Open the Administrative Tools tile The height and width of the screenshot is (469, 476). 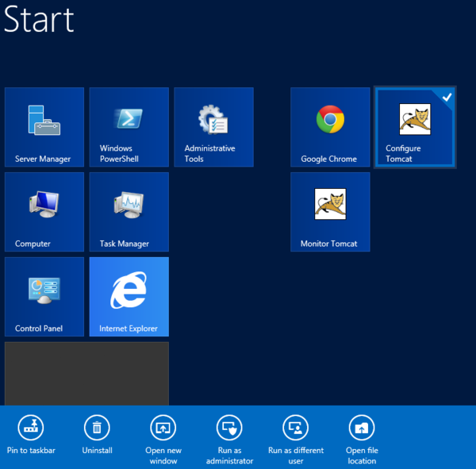pos(213,127)
